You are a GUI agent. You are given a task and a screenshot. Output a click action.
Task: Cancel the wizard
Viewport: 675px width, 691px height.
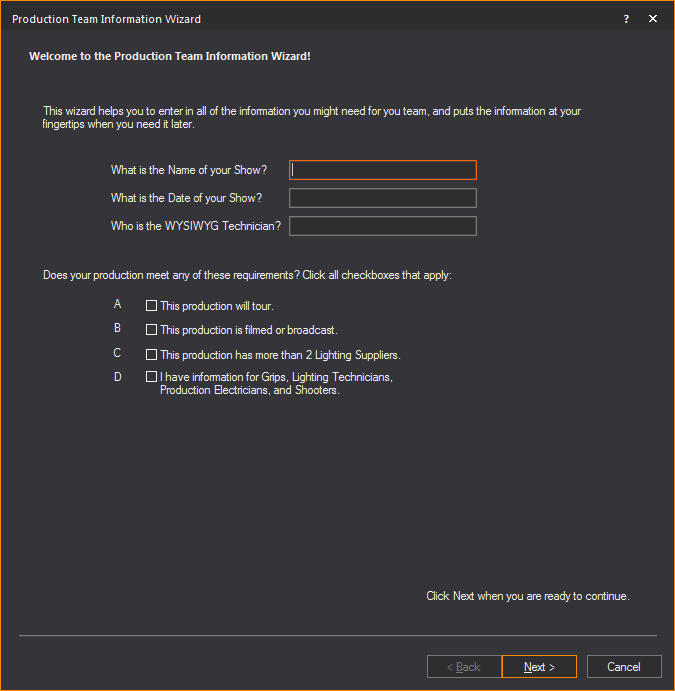(623, 667)
